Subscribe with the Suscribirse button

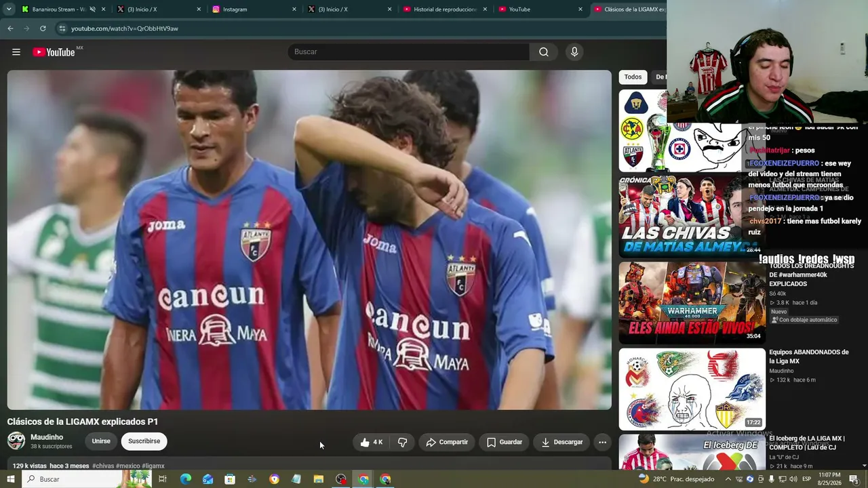(144, 441)
